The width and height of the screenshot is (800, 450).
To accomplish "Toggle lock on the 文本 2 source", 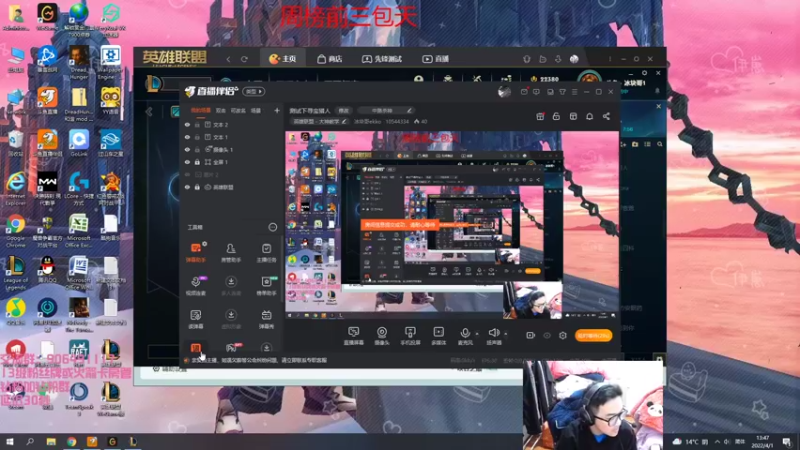I will [x=197, y=124].
